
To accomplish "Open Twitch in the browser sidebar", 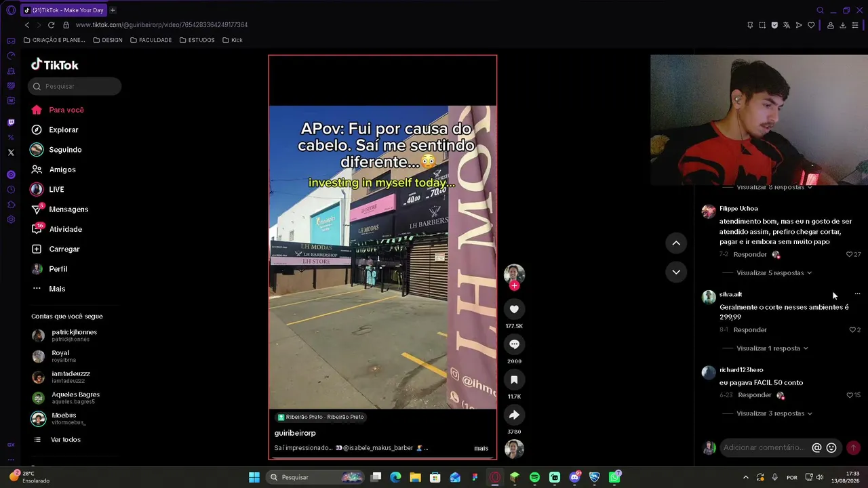I will coord(11,123).
